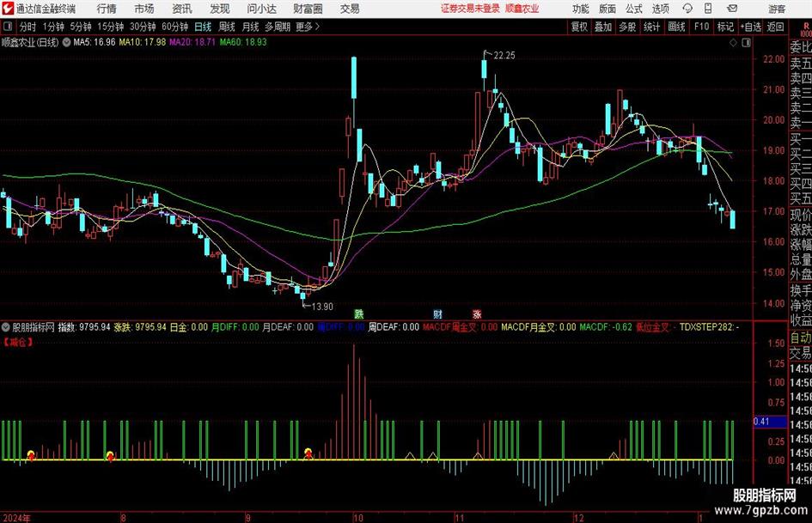Click the green 跌 marker below chart

tap(359, 313)
